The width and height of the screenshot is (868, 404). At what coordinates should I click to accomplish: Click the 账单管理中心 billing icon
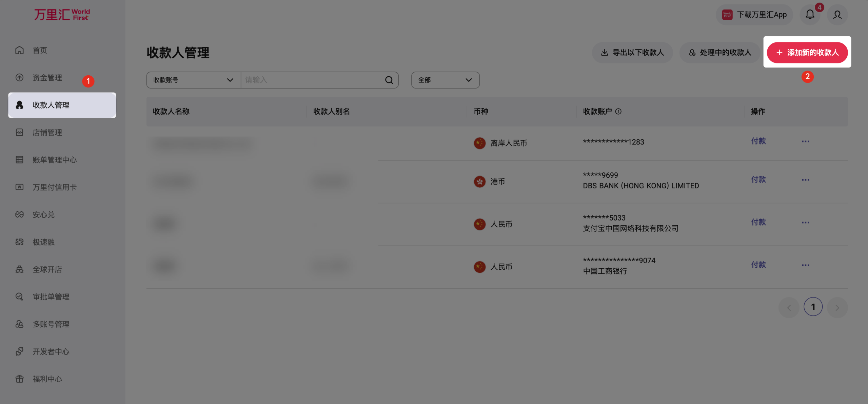pyautogui.click(x=19, y=159)
